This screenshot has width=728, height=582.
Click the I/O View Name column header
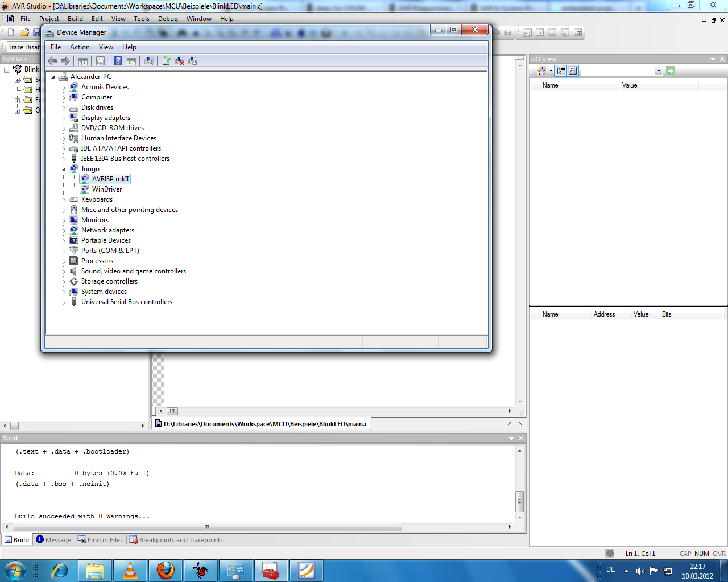click(x=574, y=85)
